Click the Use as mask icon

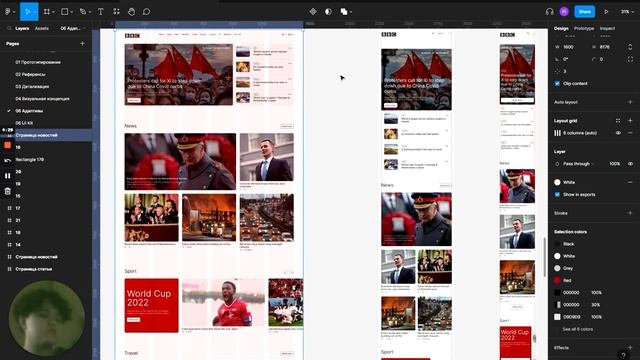tap(328, 12)
